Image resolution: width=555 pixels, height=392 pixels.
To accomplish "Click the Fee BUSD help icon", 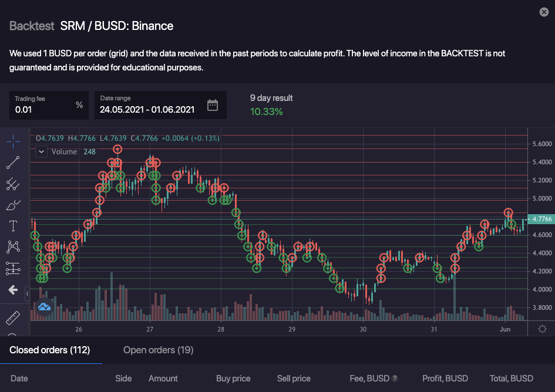I will [395, 379].
